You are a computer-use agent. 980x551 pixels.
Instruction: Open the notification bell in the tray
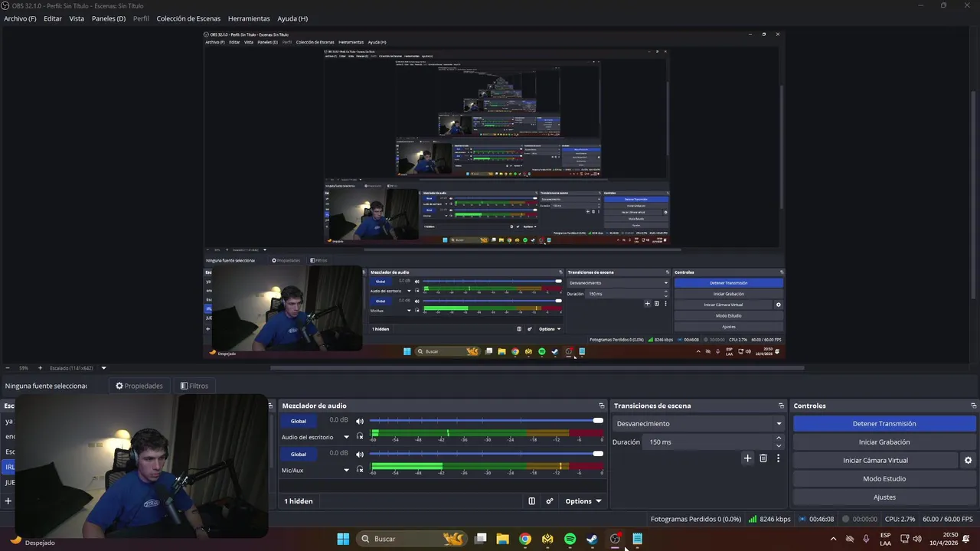click(967, 539)
